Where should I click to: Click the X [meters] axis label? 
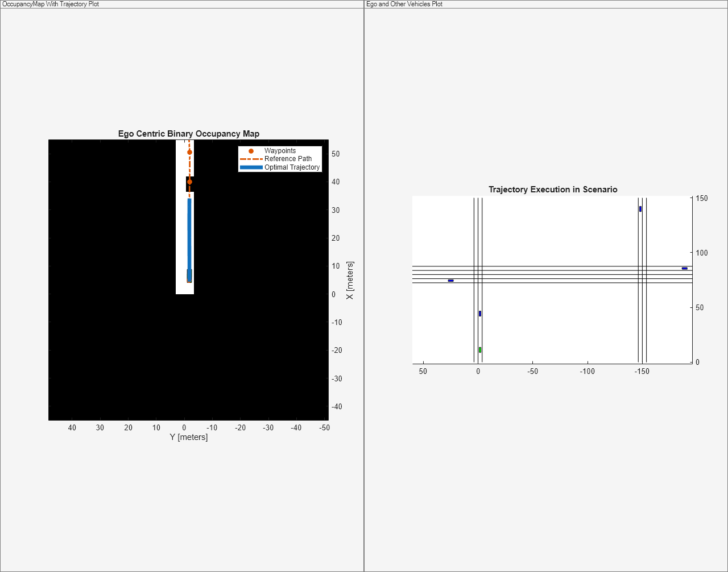pos(350,281)
